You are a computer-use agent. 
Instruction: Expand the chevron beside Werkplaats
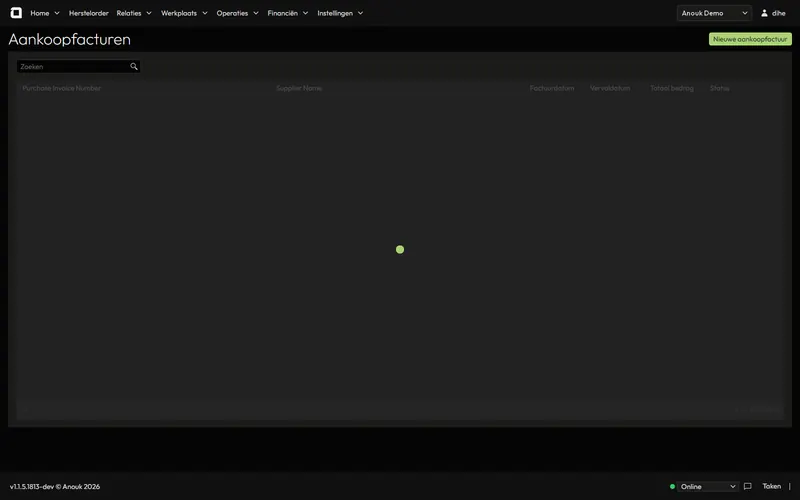(x=205, y=13)
